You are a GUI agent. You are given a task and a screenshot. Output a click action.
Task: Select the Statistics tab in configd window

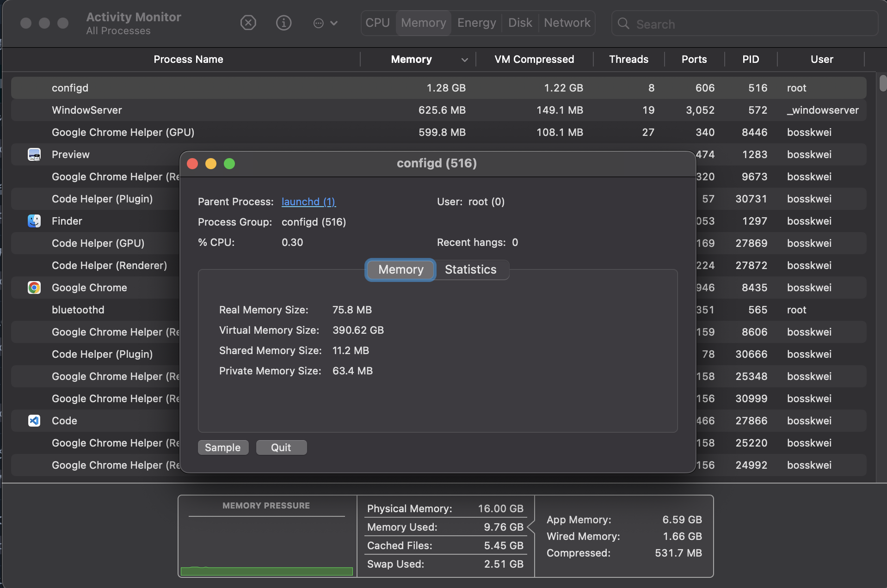click(470, 269)
